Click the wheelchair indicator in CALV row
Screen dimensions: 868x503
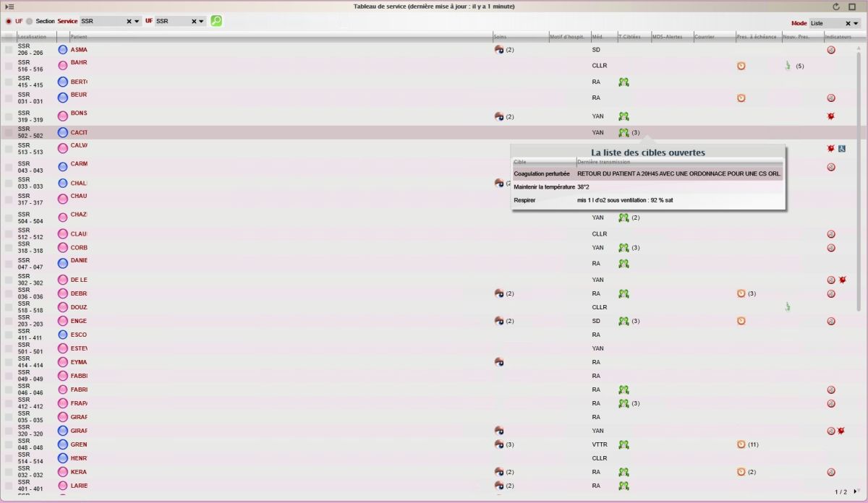tap(842, 148)
